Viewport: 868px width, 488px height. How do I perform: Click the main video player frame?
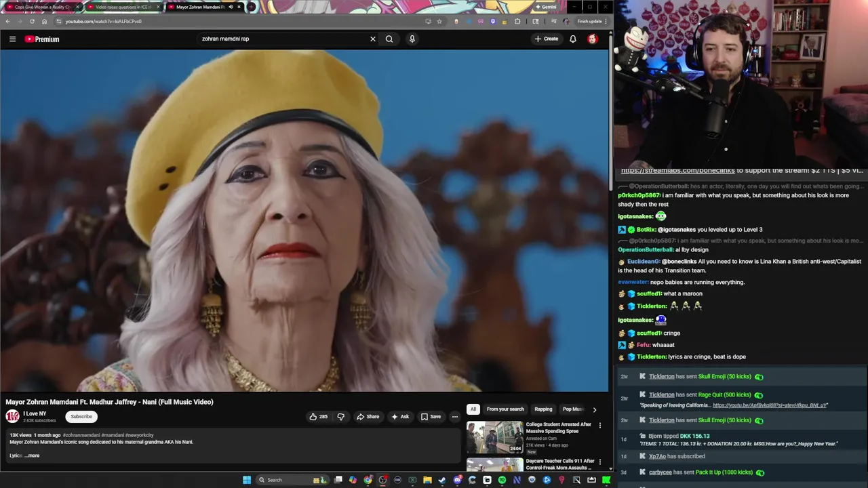point(304,220)
